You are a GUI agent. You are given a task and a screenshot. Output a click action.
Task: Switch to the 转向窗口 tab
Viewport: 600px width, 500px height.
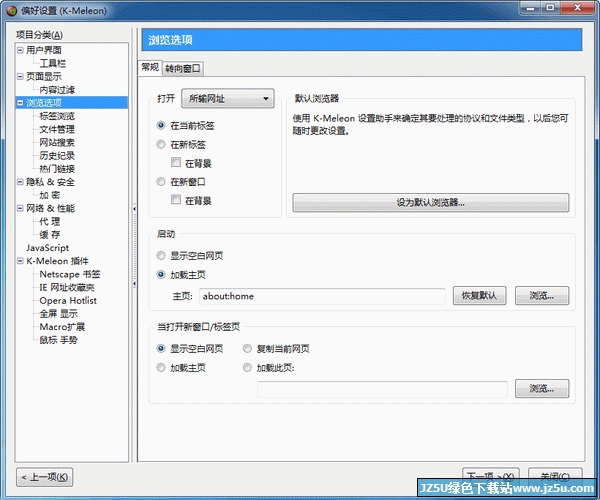183,69
